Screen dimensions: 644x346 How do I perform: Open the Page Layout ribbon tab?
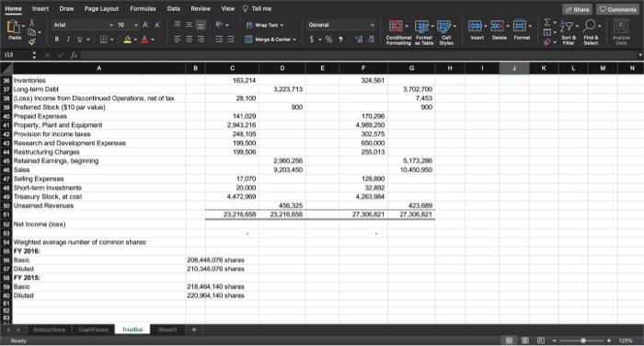[x=101, y=8]
